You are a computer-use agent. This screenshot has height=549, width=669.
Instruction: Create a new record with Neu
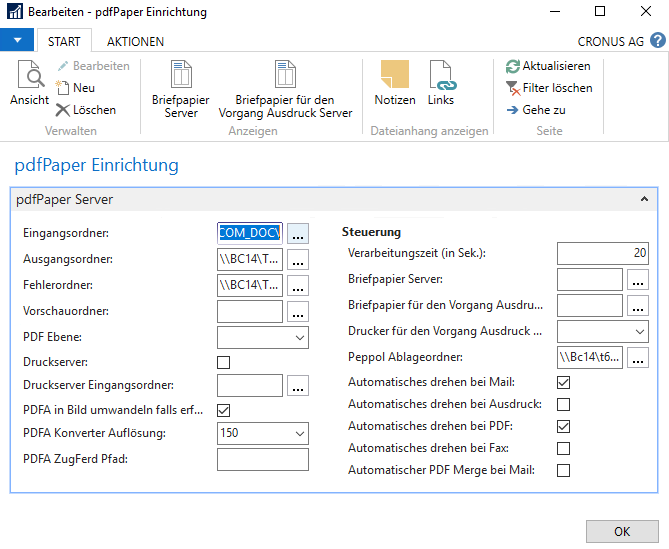(x=76, y=88)
